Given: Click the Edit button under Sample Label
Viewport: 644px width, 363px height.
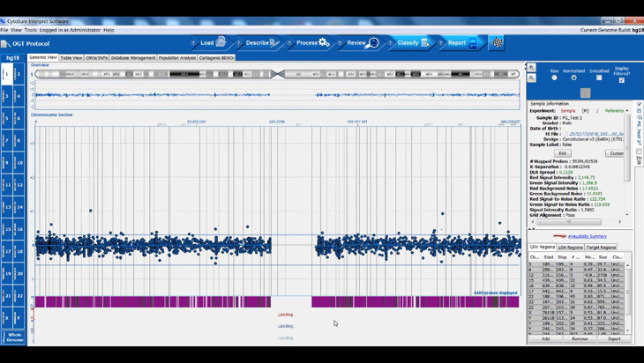Looking at the screenshot, I should coord(563,153).
